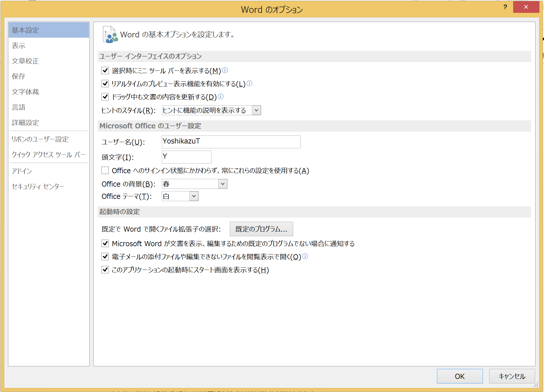This screenshot has height=392, width=544.
Task: Select 基本設定 category
Action: click(x=49, y=30)
